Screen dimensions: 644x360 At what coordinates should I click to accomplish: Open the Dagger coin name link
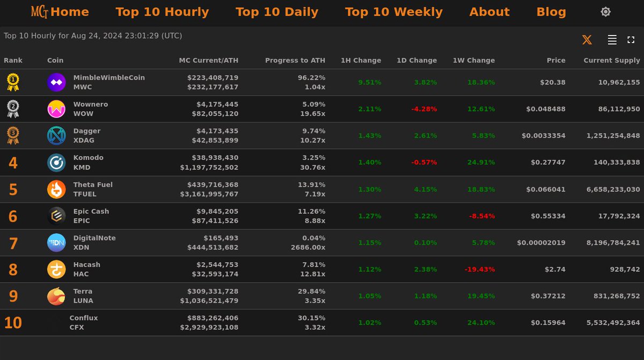pos(87,131)
